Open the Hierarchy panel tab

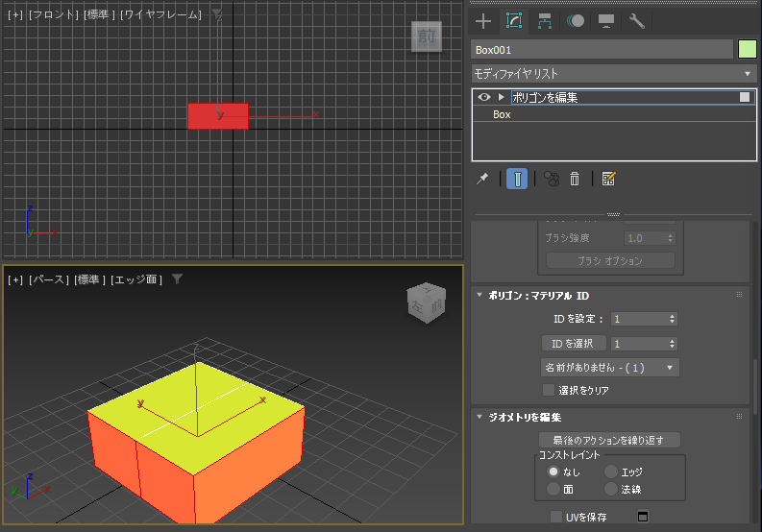pos(544,21)
